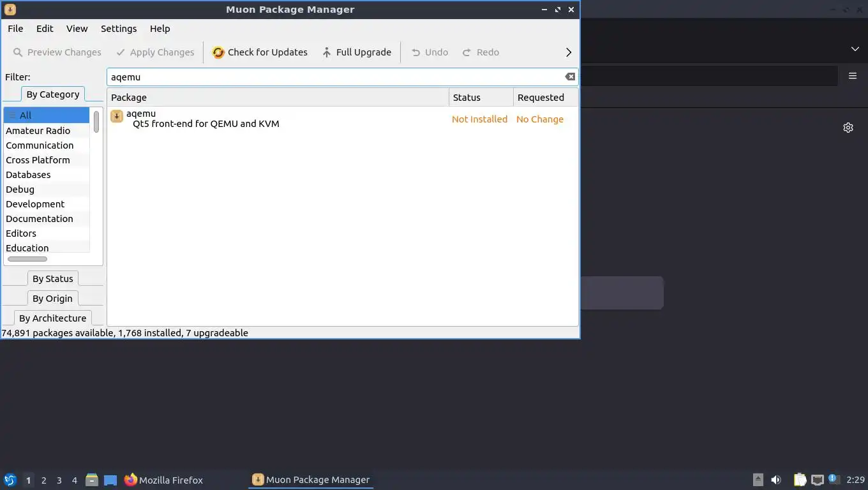The height and width of the screenshot is (490, 868).
Task: Click the removable media eject tray icon
Action: tap(758, 480)
